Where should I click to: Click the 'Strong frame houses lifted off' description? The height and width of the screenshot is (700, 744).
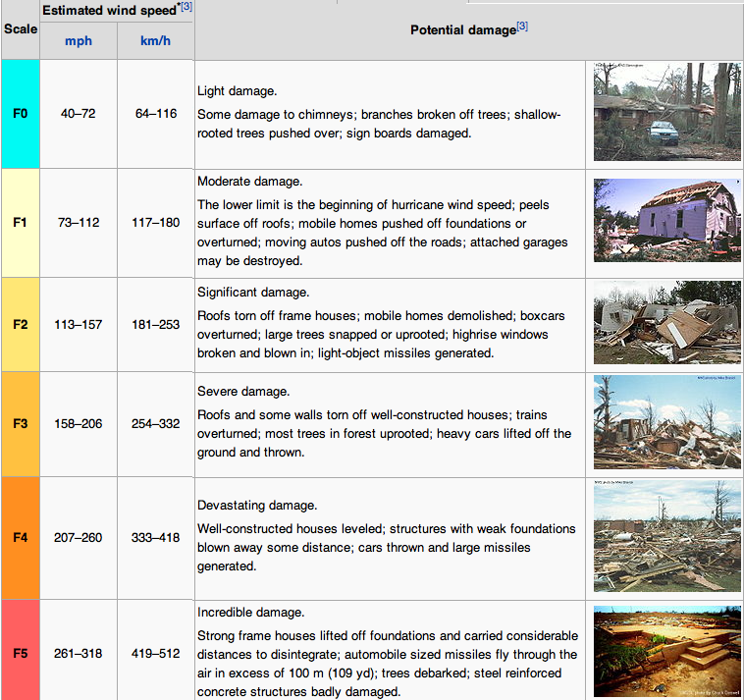(388, 664)
